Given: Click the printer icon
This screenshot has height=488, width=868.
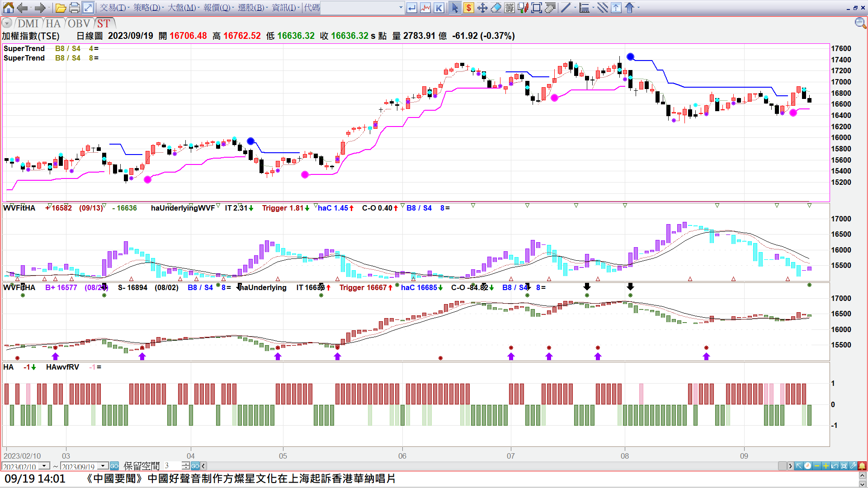Looking at the screenshot, I should coord(75,8).
